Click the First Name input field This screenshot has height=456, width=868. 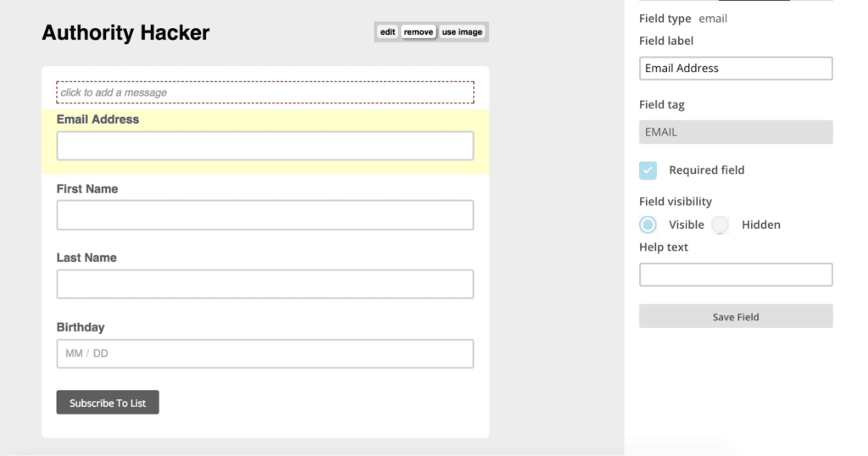[265, 214]
